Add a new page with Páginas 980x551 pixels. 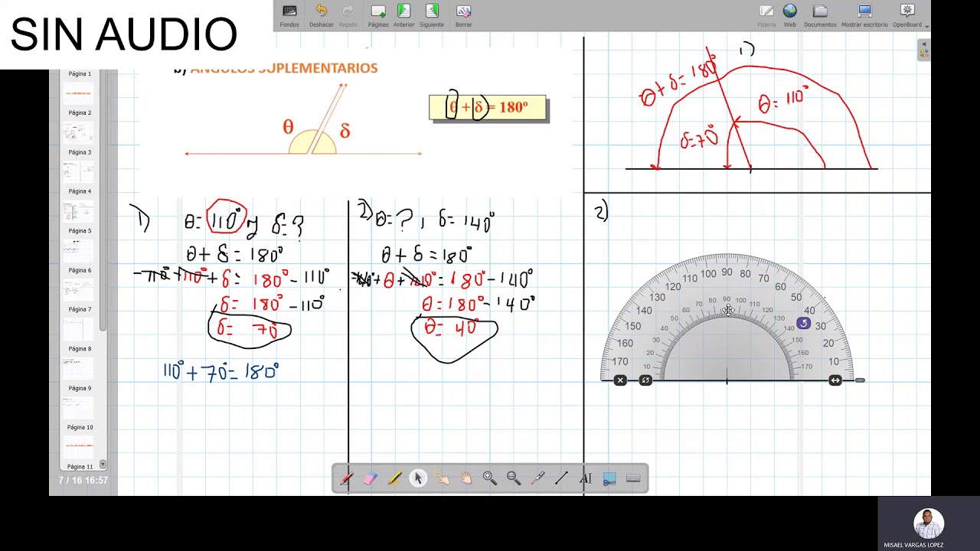pos(378,15)
